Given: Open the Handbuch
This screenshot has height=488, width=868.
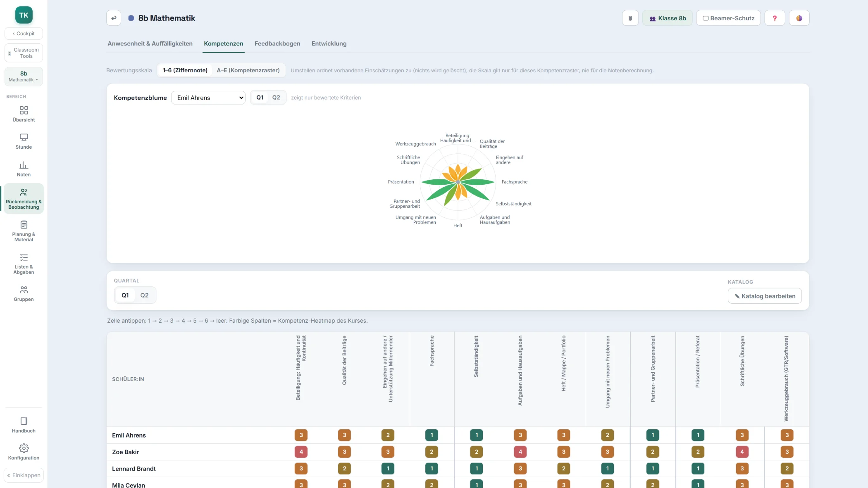Looking at the screenshot, I should tap(24, 425).
